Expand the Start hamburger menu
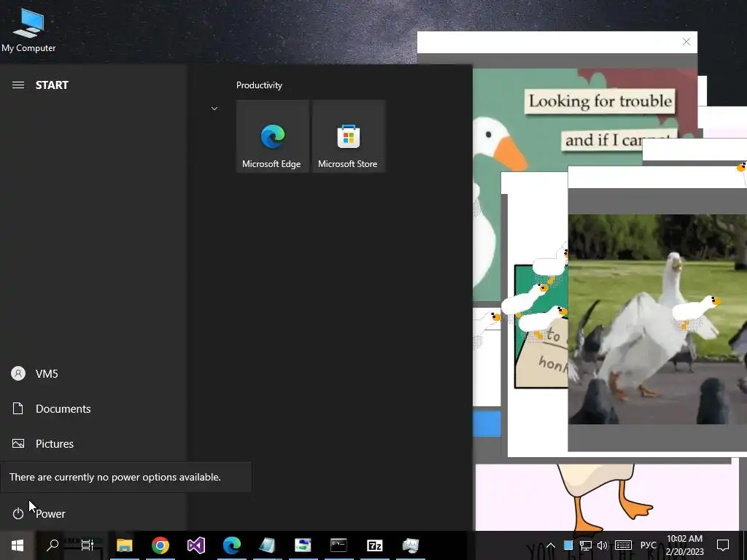 pos(18,85)
